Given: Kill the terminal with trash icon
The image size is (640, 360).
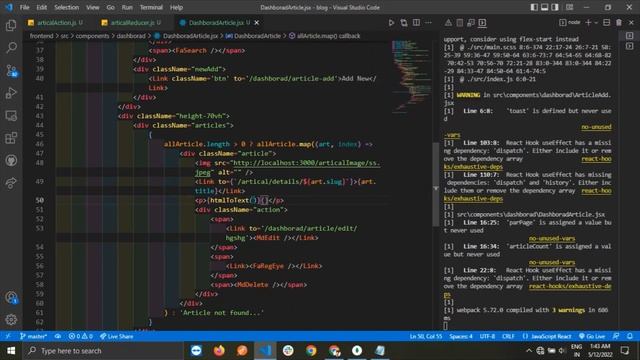Looking at the screenshot, I should click(x=619, y=23).
